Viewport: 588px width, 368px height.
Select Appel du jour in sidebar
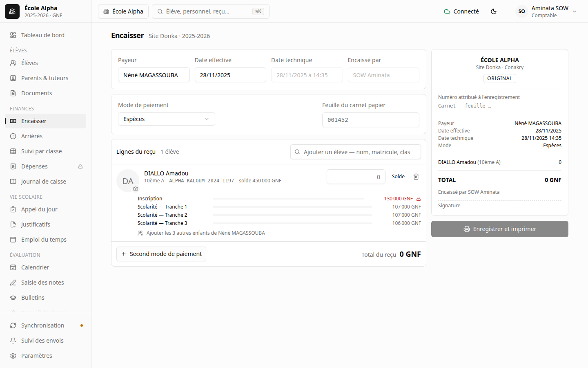(45, 209)
